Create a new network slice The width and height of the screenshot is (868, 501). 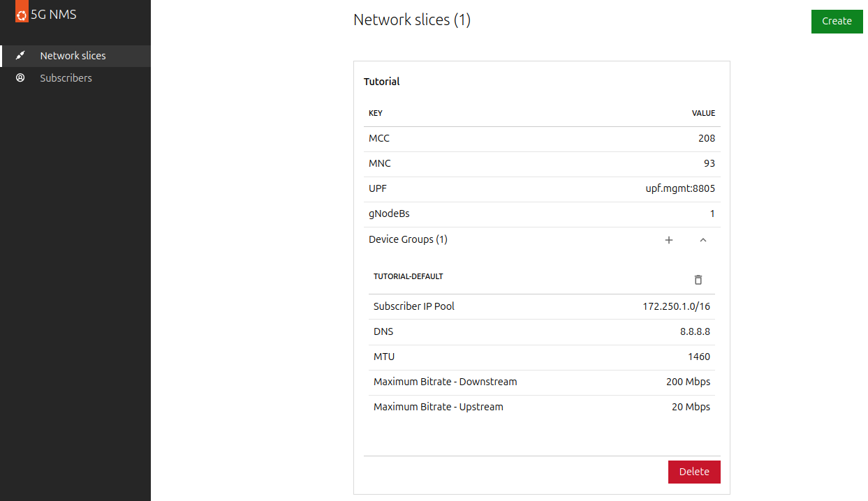pos(837,21)
